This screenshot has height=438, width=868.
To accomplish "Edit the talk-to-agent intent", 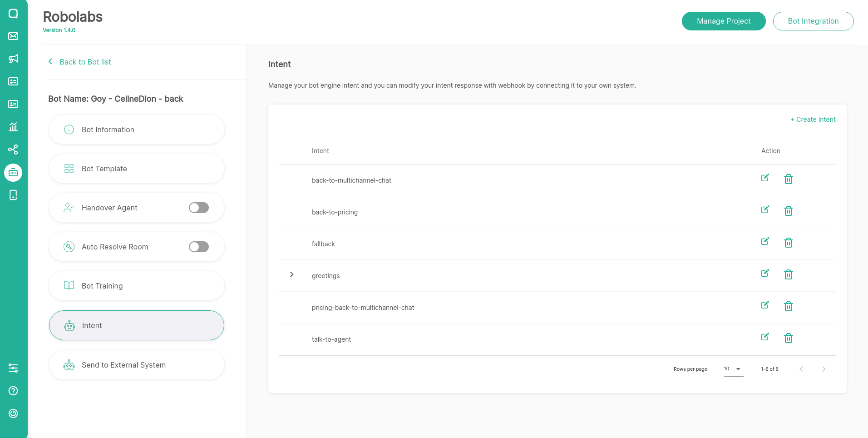I will 765,337.
